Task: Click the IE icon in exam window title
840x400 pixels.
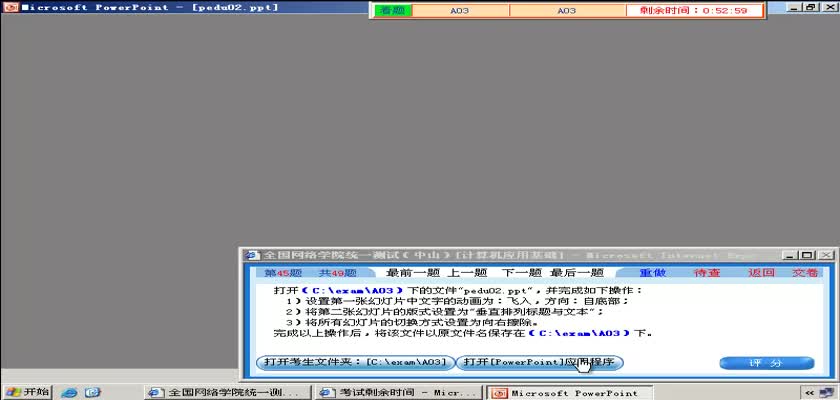Action: pyautogui.click(x=250, y=255)
